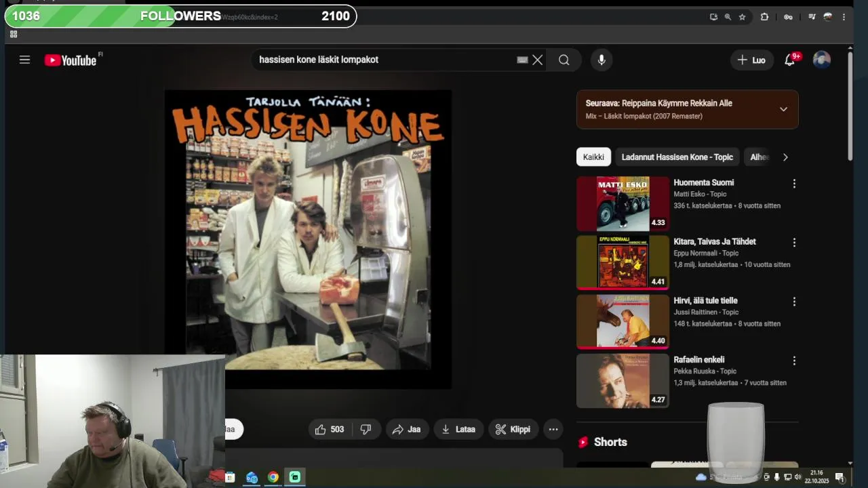Open the volume speaker tray icon
Image resolution: width=868 pixels, height=488 pixels.
[797, 477]
